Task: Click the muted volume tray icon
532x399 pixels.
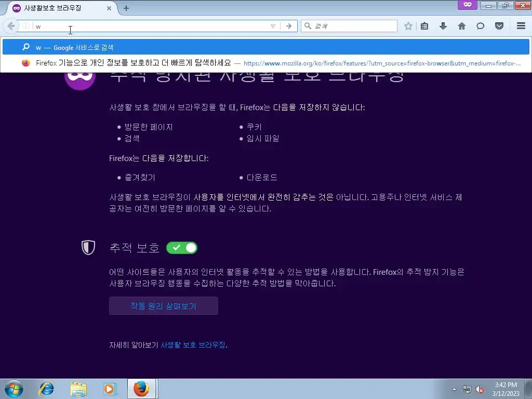Action: coord(480,389)
